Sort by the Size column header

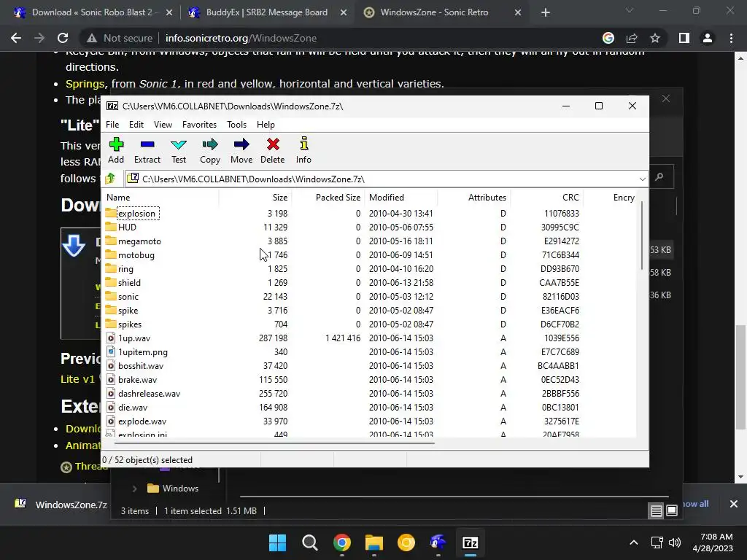(x=255, y=197)
